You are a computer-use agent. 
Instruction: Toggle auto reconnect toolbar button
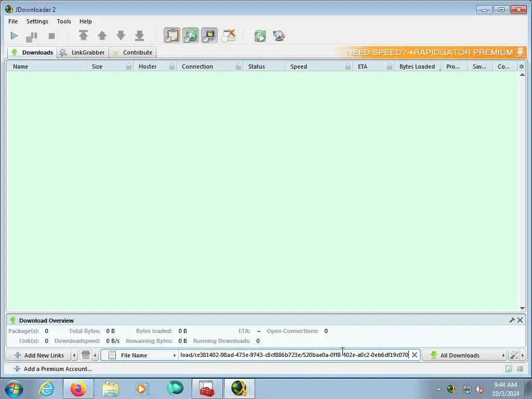click(191, 35)
